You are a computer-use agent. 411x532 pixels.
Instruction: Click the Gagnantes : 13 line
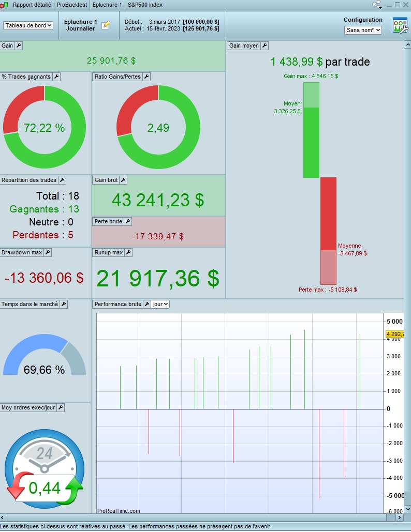click(x=44, y=209)
